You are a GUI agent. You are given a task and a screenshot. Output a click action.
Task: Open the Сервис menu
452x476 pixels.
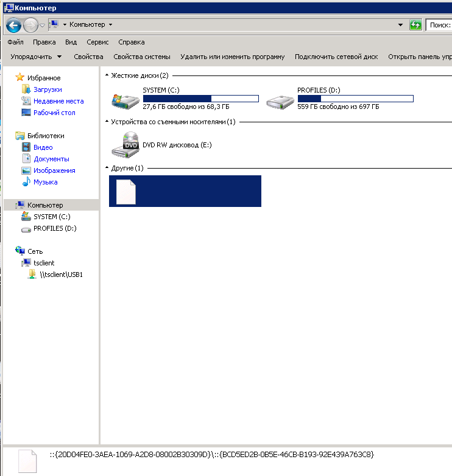tap(97, 42)
